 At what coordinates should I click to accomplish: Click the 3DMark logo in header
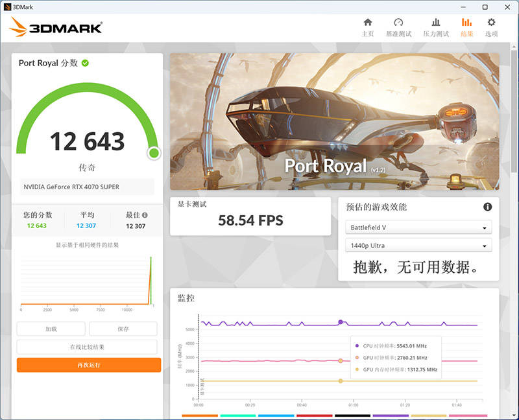pyautogui.click(x=56, y=27)
